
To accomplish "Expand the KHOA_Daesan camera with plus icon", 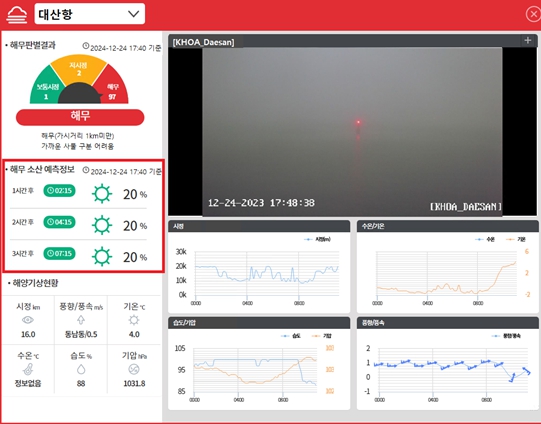I will 528,41.
